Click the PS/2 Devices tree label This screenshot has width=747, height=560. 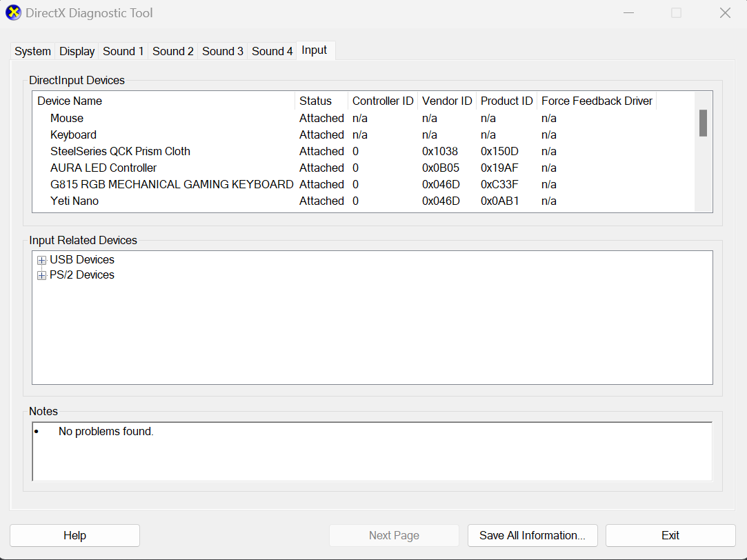click(x=82, y=274)
